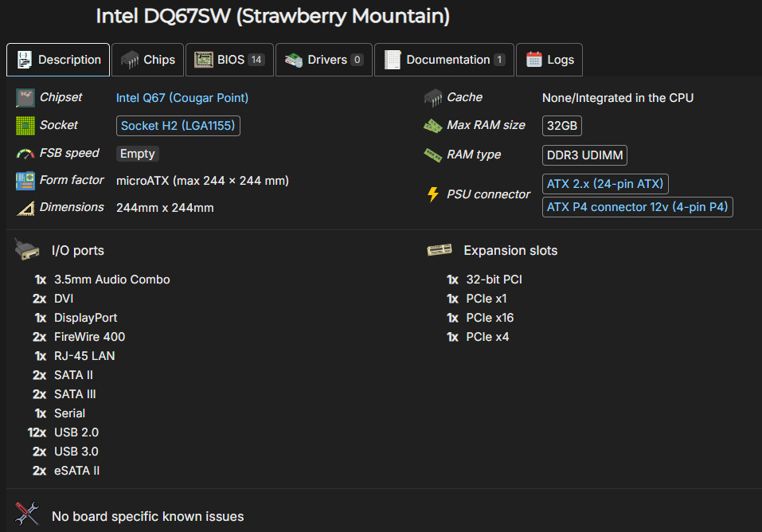762x532 pixels.
Task: Click the FSB speed gauge icon
Action: coord(25,154)
